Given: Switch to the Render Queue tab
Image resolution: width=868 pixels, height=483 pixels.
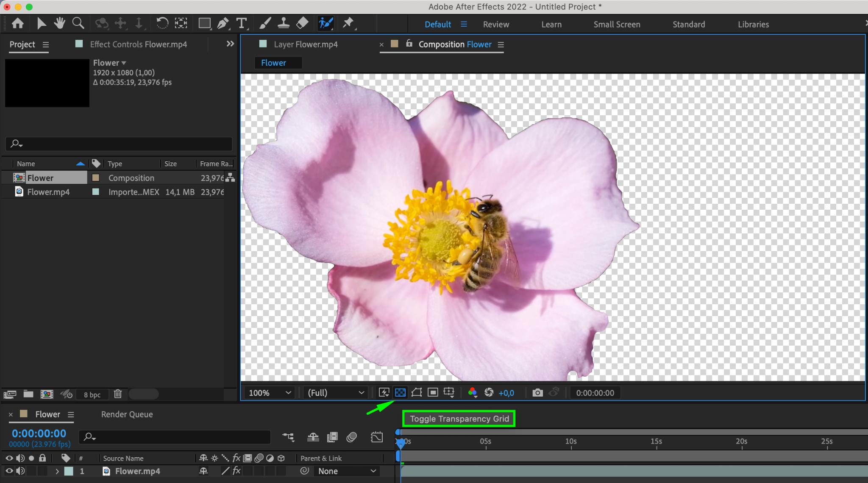Looking at the screenshot, I should 127,414.
